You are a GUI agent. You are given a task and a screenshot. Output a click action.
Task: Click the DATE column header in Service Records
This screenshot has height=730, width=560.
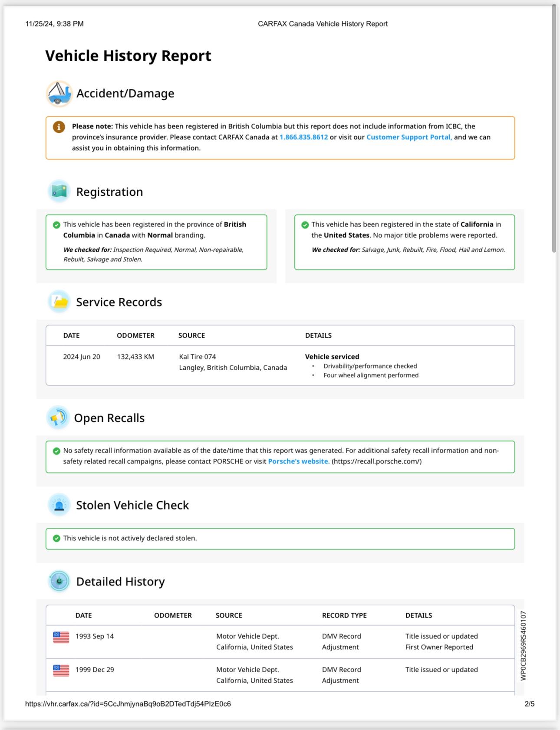71,335
